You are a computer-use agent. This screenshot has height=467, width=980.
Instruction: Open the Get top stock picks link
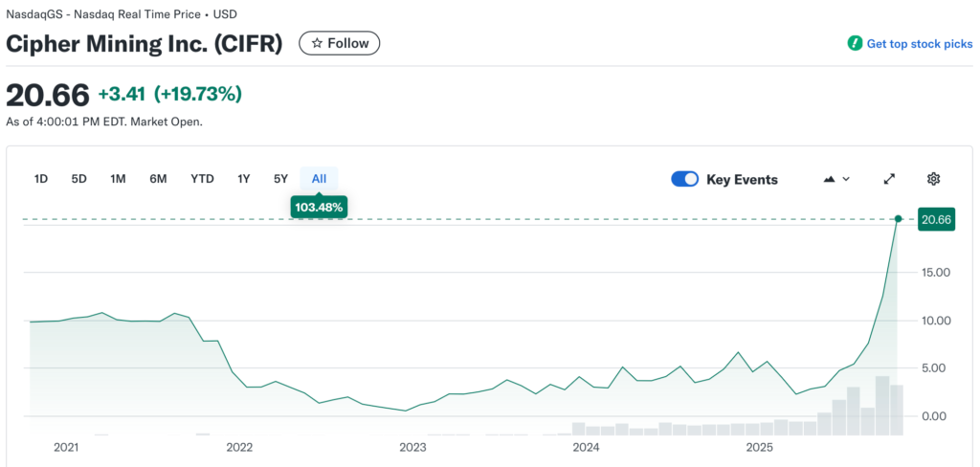919,44
